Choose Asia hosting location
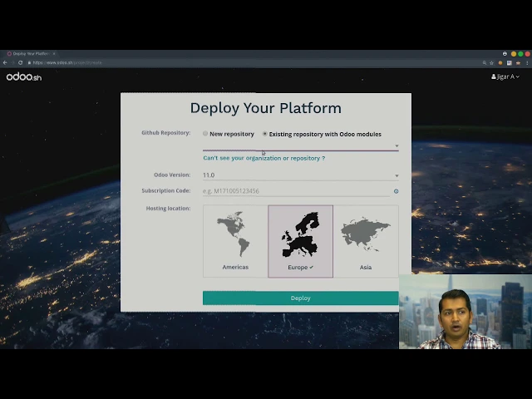Screen dimensions: 532x399 click(x=366, y=241)
